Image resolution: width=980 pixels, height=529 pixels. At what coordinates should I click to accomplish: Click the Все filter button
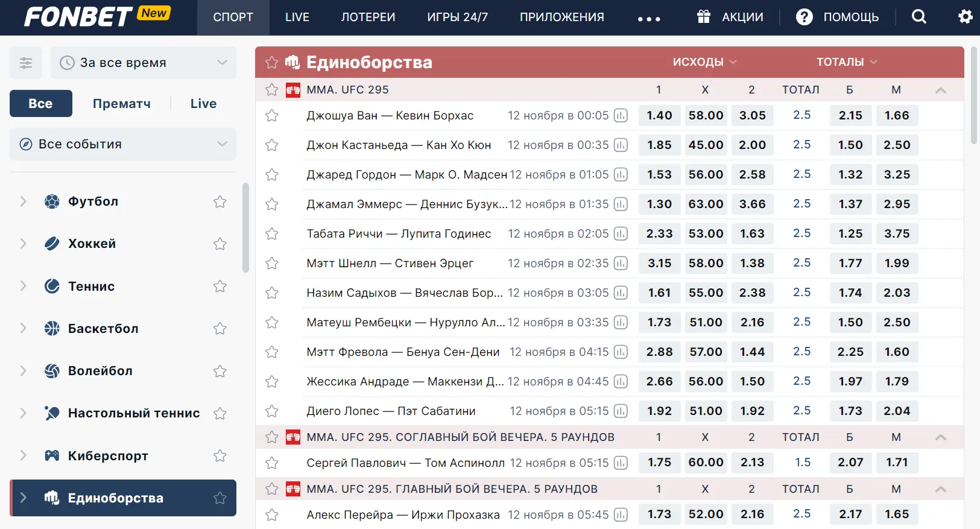40,104
